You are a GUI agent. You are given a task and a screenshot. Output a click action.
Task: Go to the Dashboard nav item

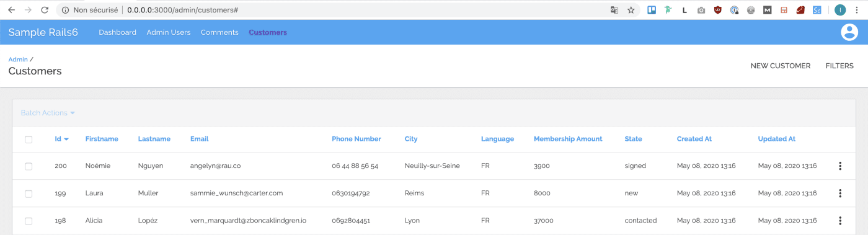[x=117, y=32]
